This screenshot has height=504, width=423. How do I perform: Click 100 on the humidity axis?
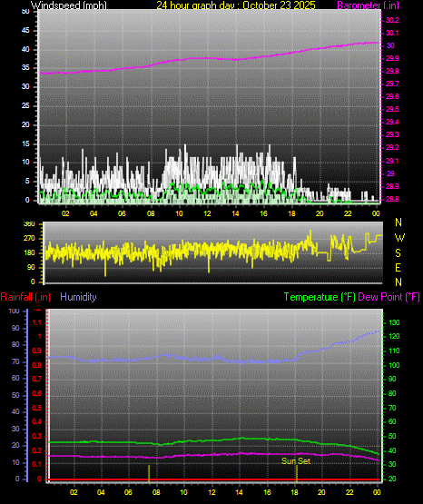pos(15,311)
